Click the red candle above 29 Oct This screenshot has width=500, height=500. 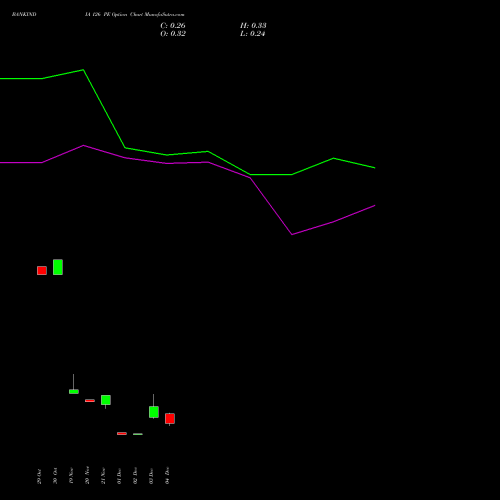pyautogui.click(x=42, y=270)
